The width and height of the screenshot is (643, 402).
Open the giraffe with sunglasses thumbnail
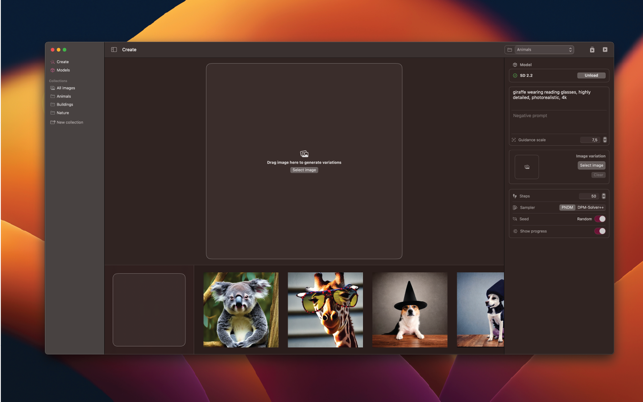[325, 310]
